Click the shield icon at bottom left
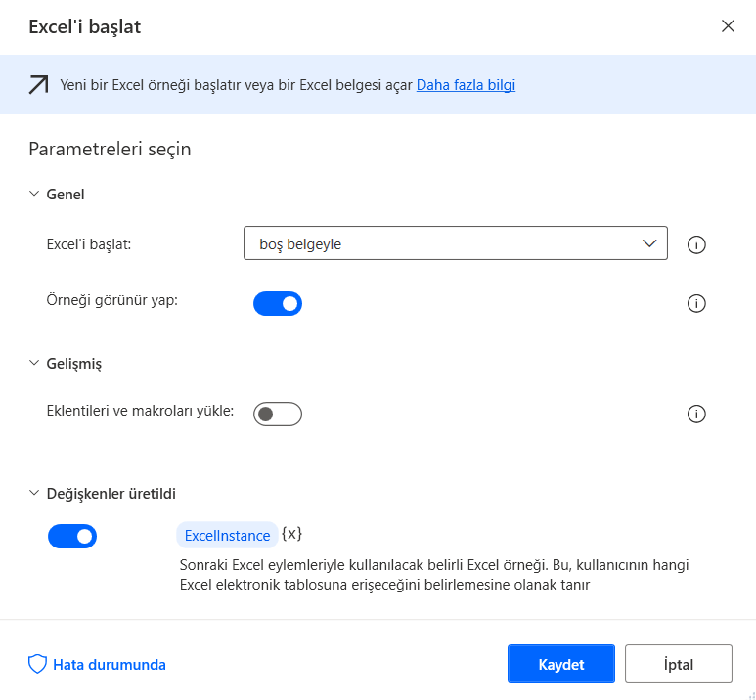The width and height of the screenshot is (756, 700). [37, 665]
